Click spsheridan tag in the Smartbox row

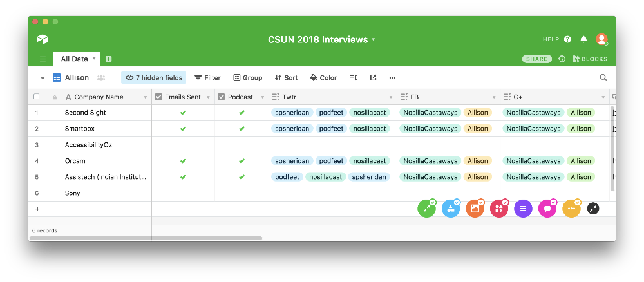coord(292,129)
